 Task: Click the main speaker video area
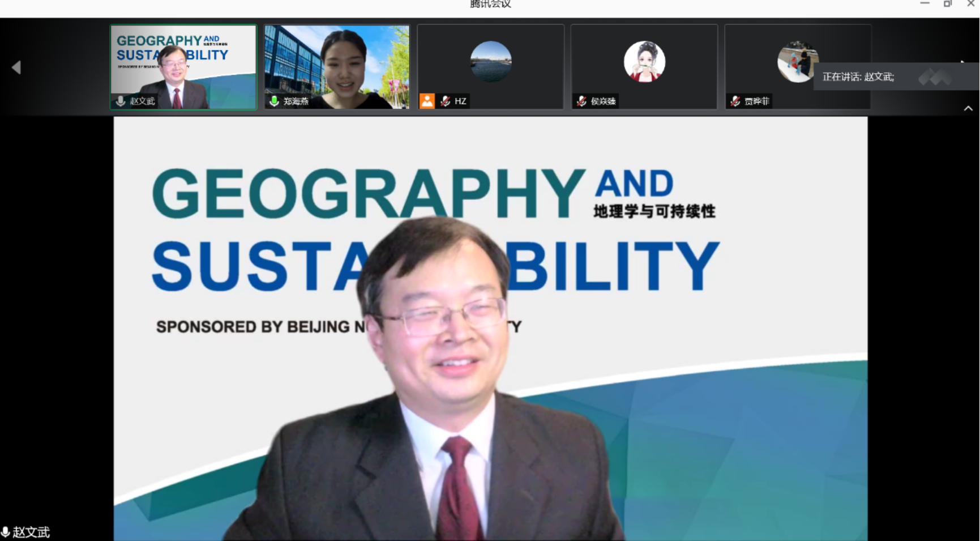coord(490,329)
